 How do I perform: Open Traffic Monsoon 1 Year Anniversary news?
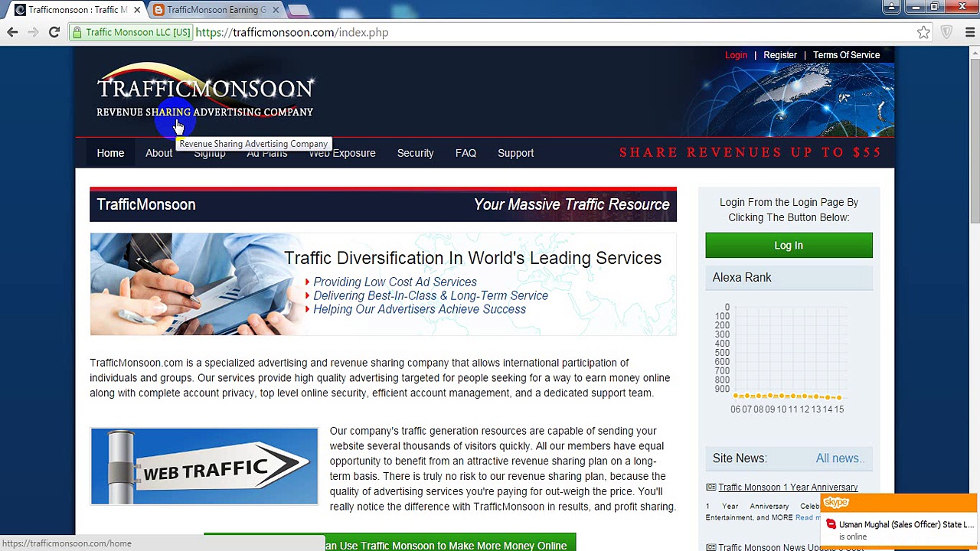(x=788, y=487)
